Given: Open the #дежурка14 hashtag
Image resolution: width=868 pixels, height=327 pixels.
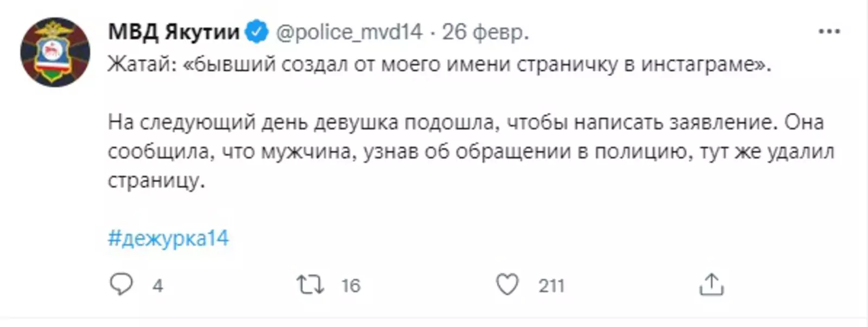Looking at the screenshot, I should point(168,239).
